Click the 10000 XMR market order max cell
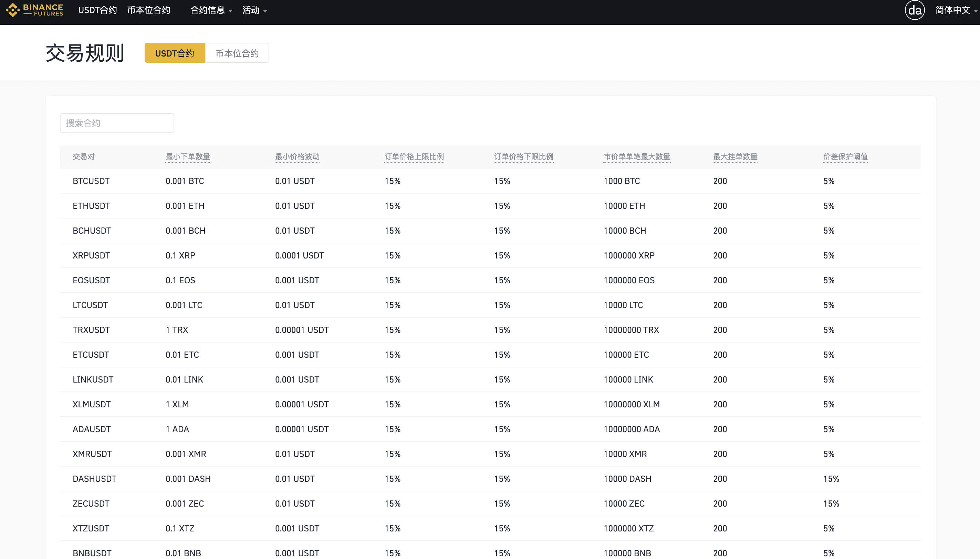This screenshot has height=559, width=980. click(625, 454)
